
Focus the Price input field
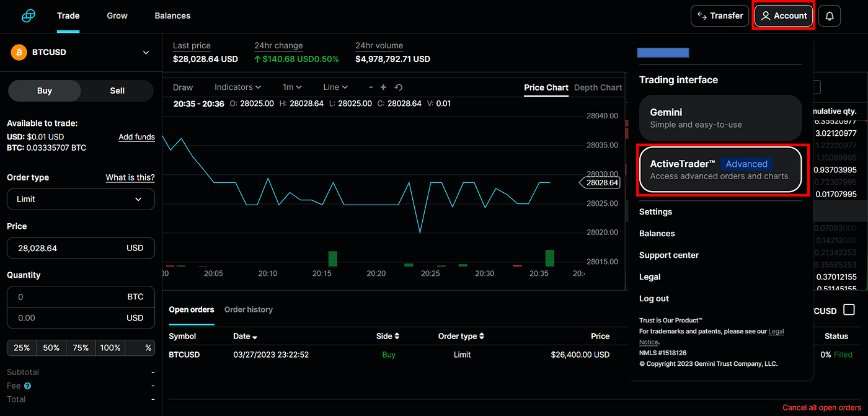(x=81, y=248)
